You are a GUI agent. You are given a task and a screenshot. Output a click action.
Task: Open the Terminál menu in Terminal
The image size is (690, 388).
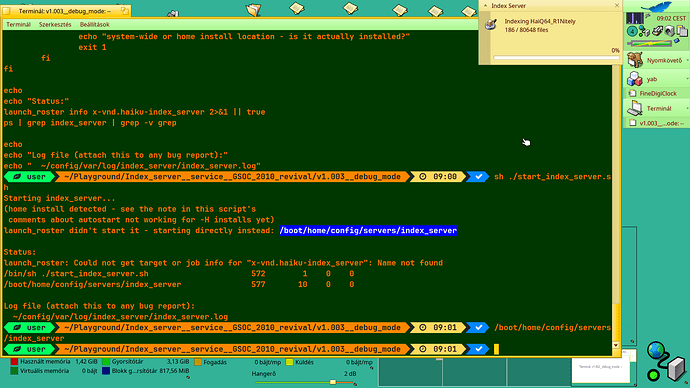(x=18, y=25)
